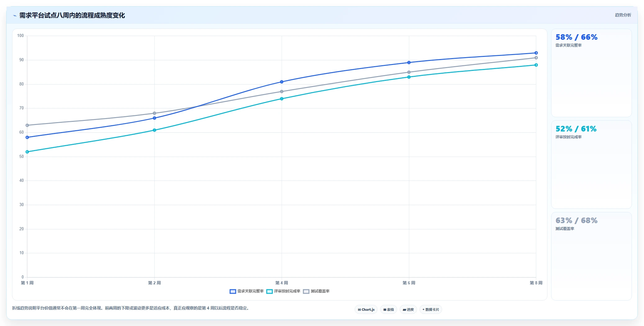The width and height of the screenshot is (644, 326).
Task: Click the 10 y-axis tick label
Action: coord(21,253)
